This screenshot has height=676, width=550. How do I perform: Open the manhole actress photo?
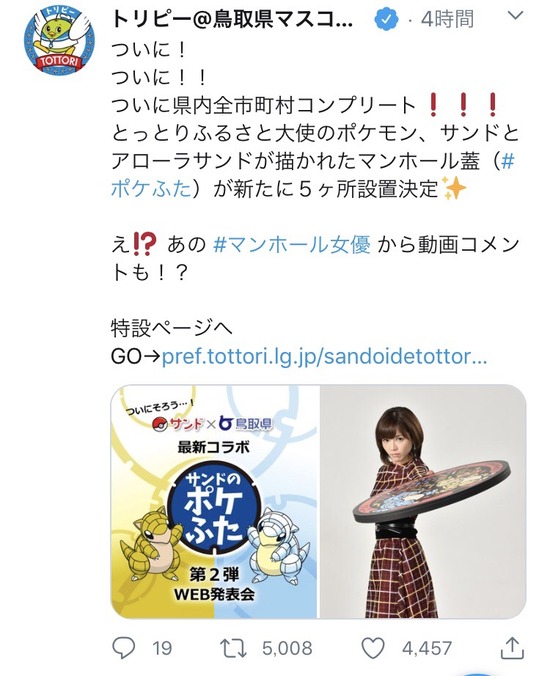click(422, 501)
